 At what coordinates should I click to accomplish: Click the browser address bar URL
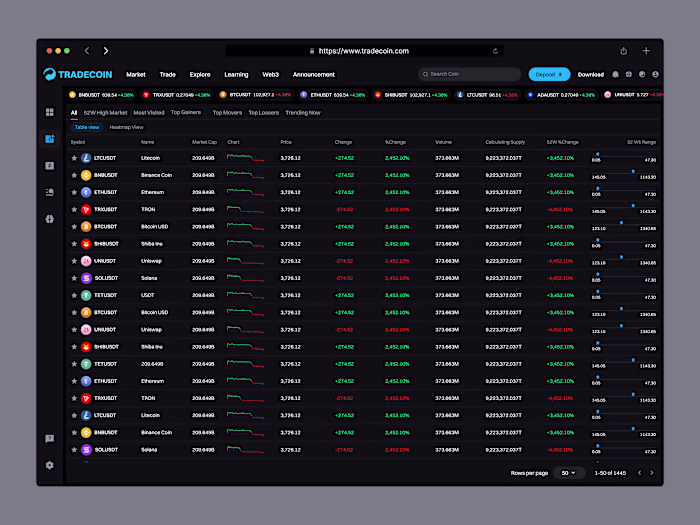[364, 51]
